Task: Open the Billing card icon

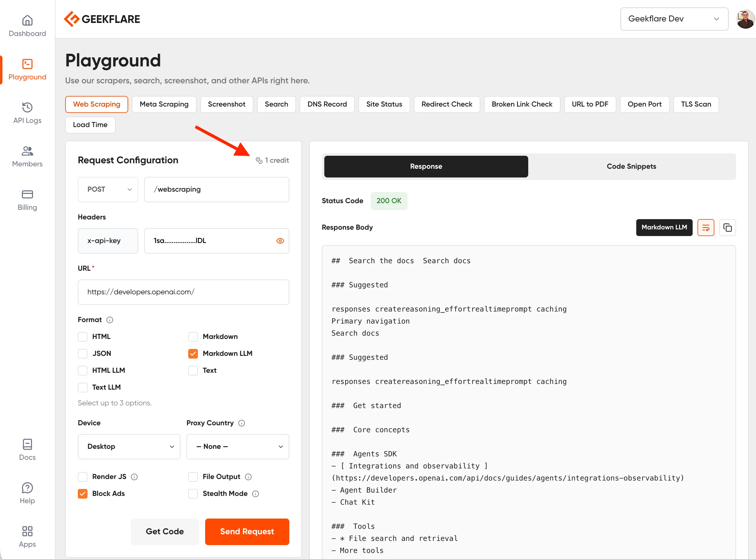Action: 27,194
